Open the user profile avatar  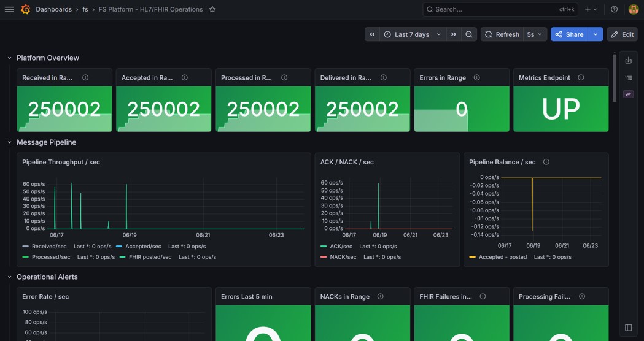point(634,9)
